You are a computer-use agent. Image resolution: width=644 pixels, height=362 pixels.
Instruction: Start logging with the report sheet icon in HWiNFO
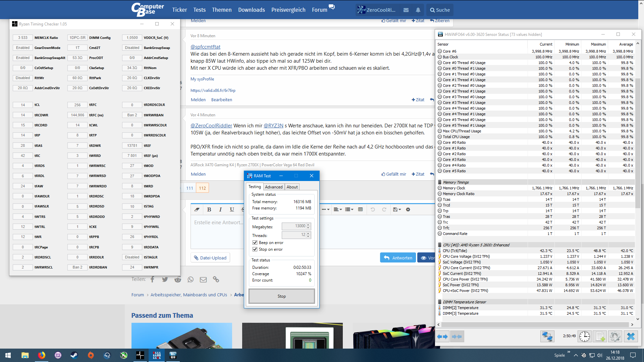pyautogui.click(x=600, y=336)
